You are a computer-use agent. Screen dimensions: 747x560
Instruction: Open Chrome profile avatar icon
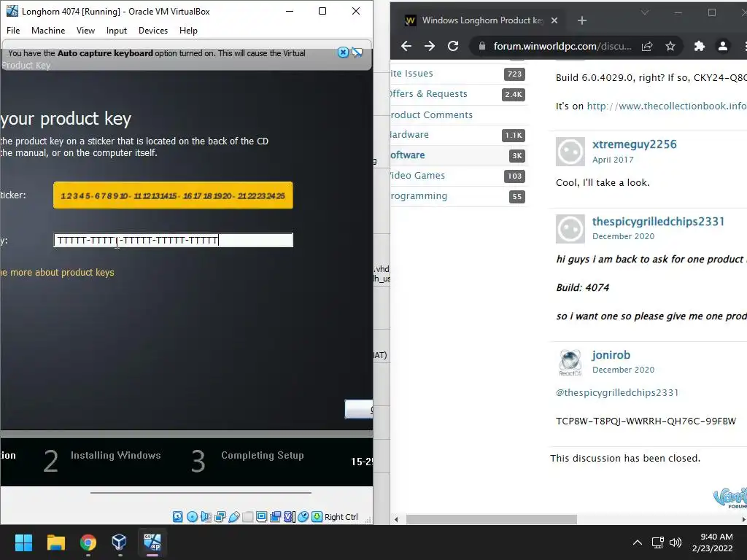pos(723,46)
